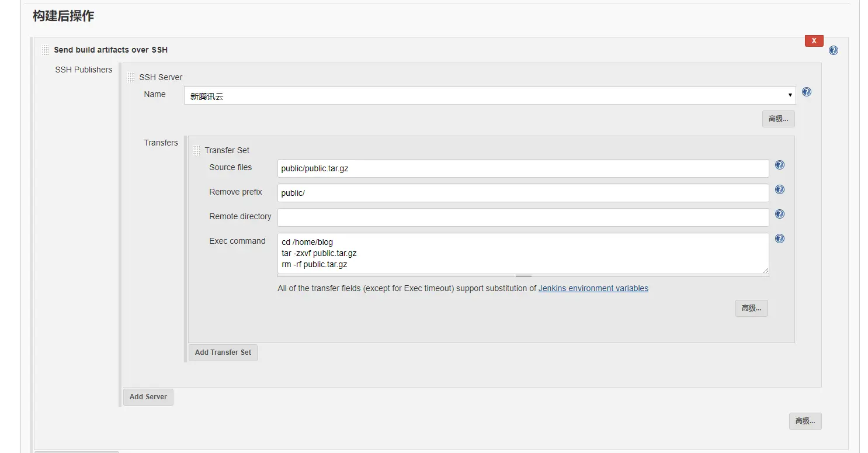Show help for Remove prefix field

click(779, 190)
